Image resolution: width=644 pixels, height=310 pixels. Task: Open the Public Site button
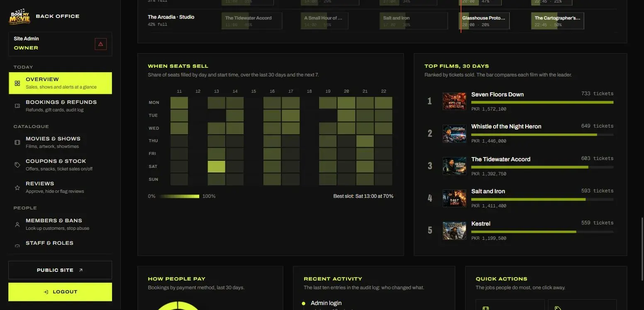[60, 270]
